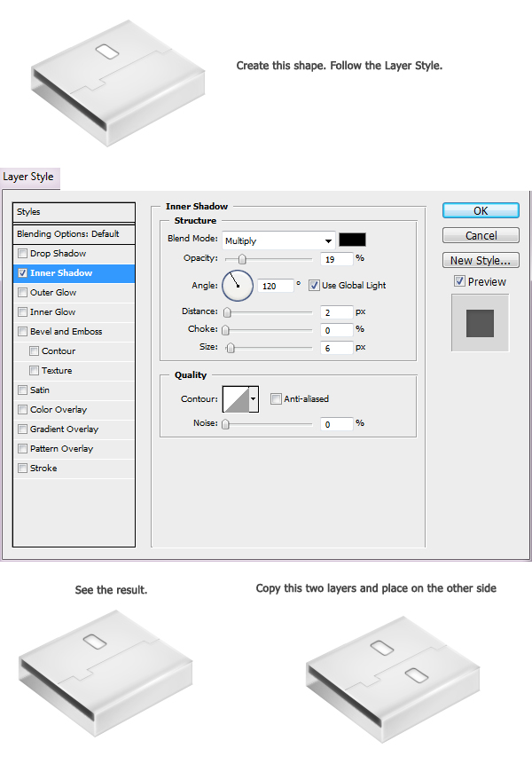Viewport: 532px width, 772px height.
Task: Click the Cancel button
Action: point(481,235)
